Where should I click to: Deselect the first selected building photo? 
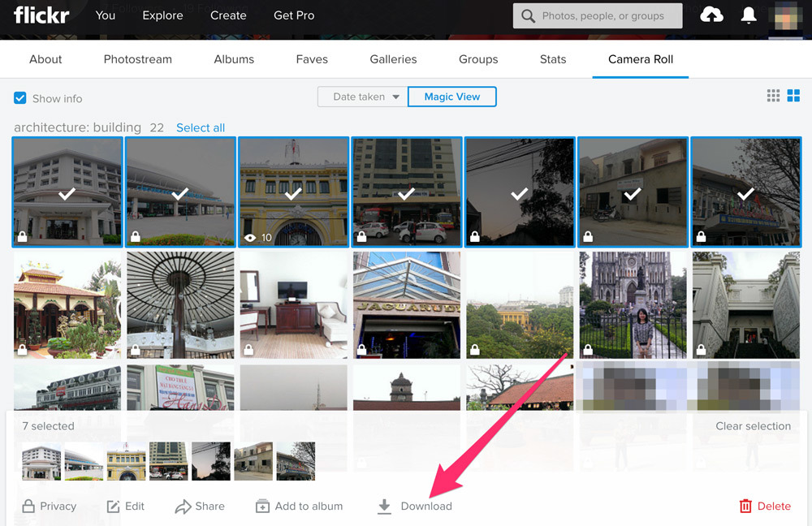coord(67,192)
